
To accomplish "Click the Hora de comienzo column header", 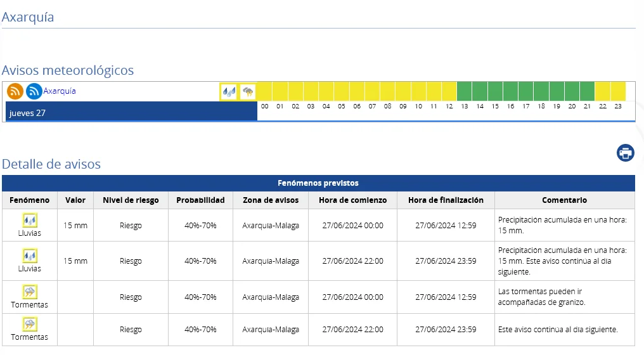I will 353,200.
